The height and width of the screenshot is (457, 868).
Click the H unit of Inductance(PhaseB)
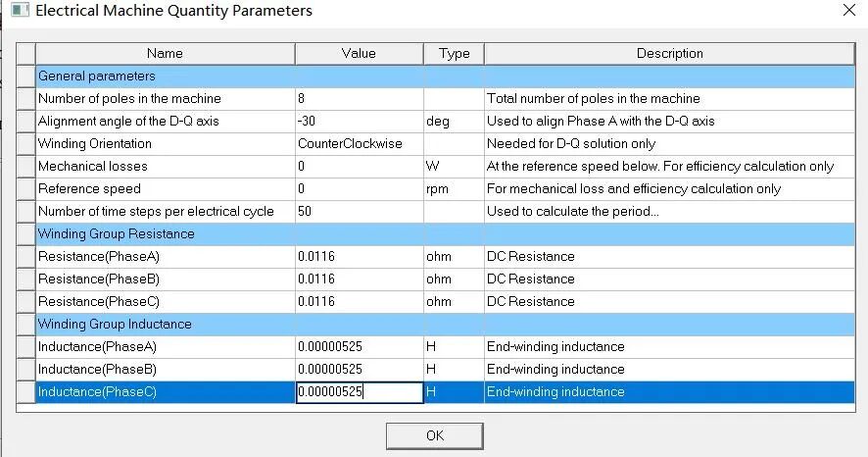(454, 370)
